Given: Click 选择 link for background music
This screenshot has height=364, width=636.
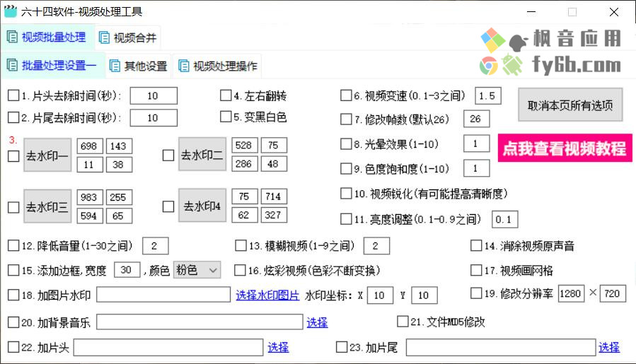Looking at the screenshot, I should (317, 323).
